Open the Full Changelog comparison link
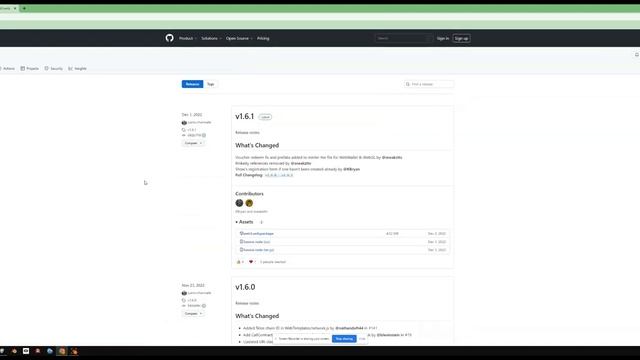The width and height of the screenshot is (640, 360). [x=279, y=175]
